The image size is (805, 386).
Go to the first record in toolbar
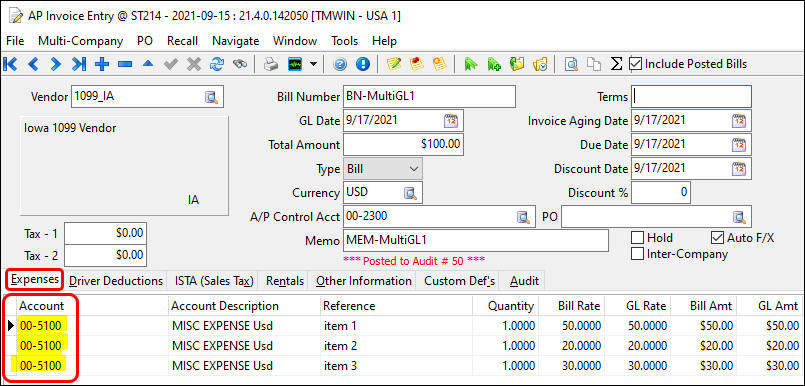10,64
